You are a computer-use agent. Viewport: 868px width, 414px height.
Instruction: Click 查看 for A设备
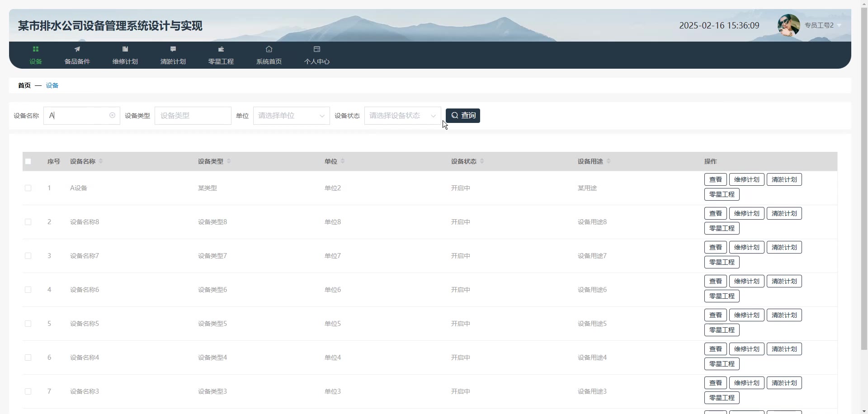(716, 179)
